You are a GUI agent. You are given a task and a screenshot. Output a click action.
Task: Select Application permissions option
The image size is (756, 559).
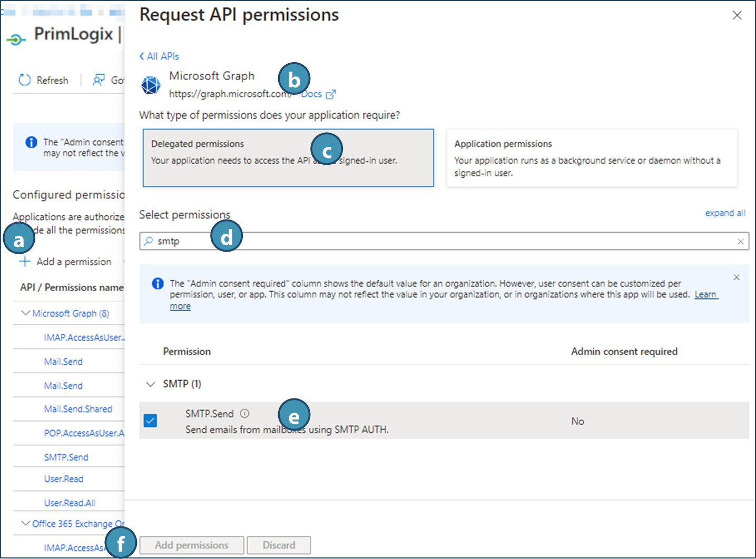[592, 158]
